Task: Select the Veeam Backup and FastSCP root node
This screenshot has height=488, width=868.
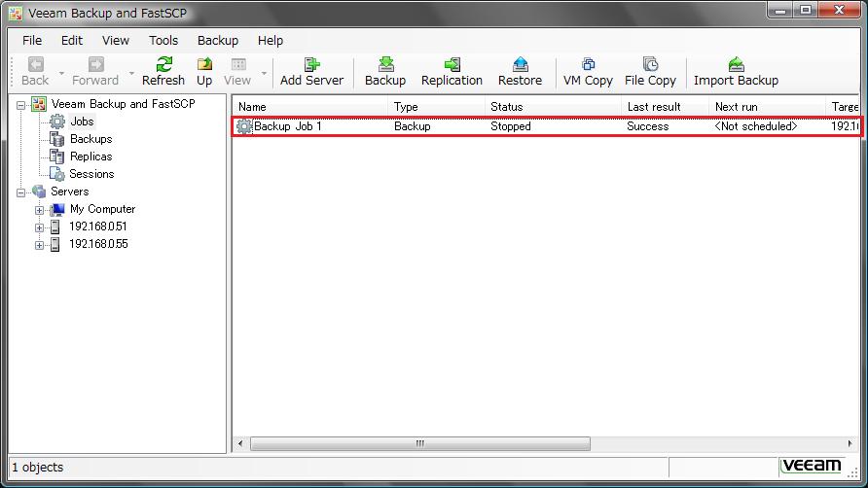Action: [123, 104]
